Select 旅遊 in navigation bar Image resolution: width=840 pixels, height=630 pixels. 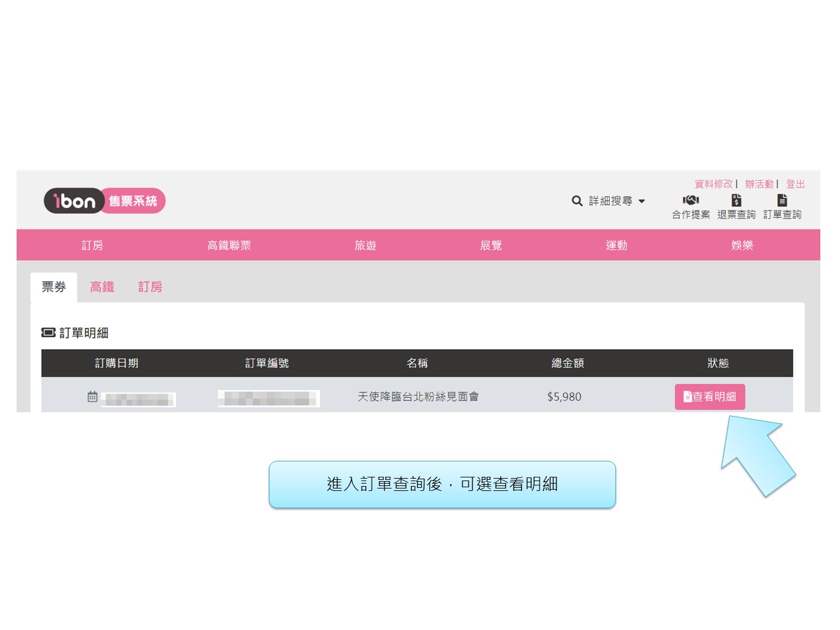coord(366,245)
